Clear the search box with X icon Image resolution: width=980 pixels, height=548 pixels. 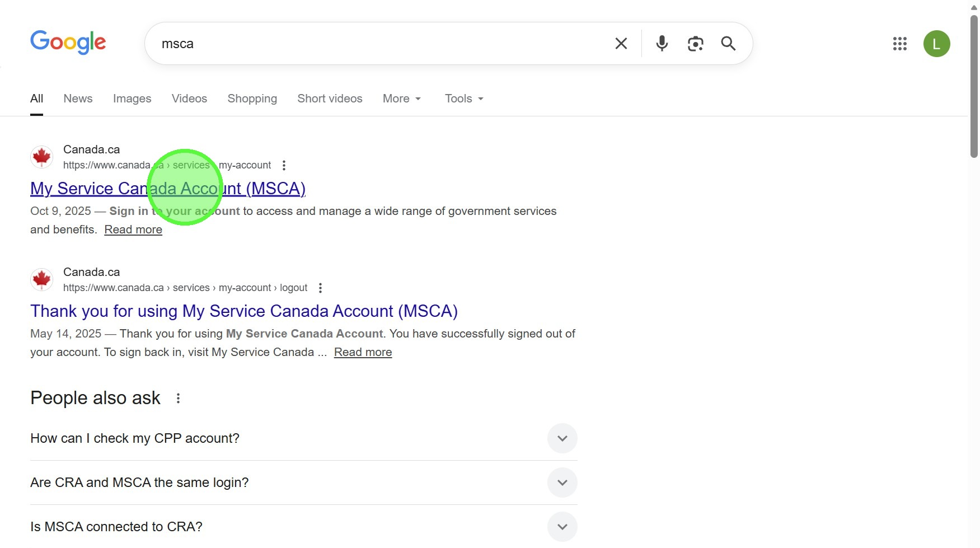point(621,44)
